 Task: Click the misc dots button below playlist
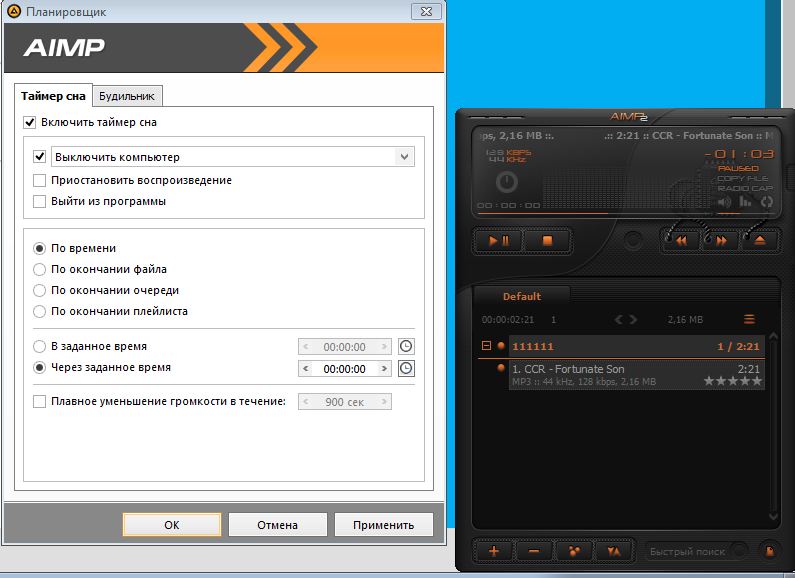[x=573, y=551]
